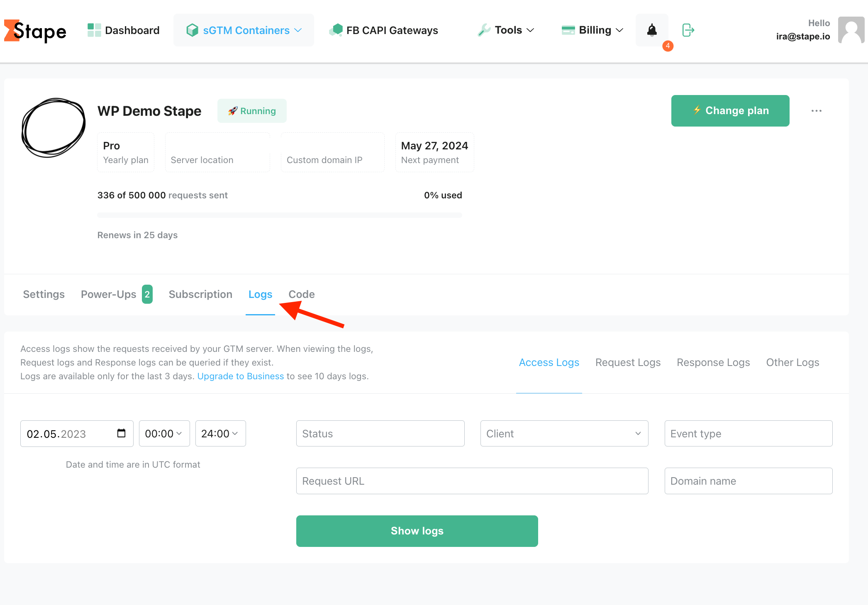Click the user avatar picture
Screen dimensions: 868x605
[851, 30]
